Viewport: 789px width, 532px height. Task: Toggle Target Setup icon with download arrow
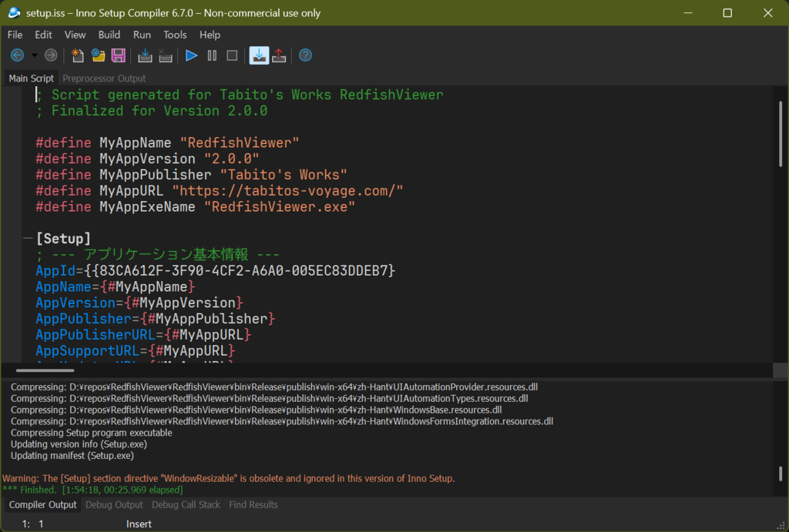[x=259, y=55]
